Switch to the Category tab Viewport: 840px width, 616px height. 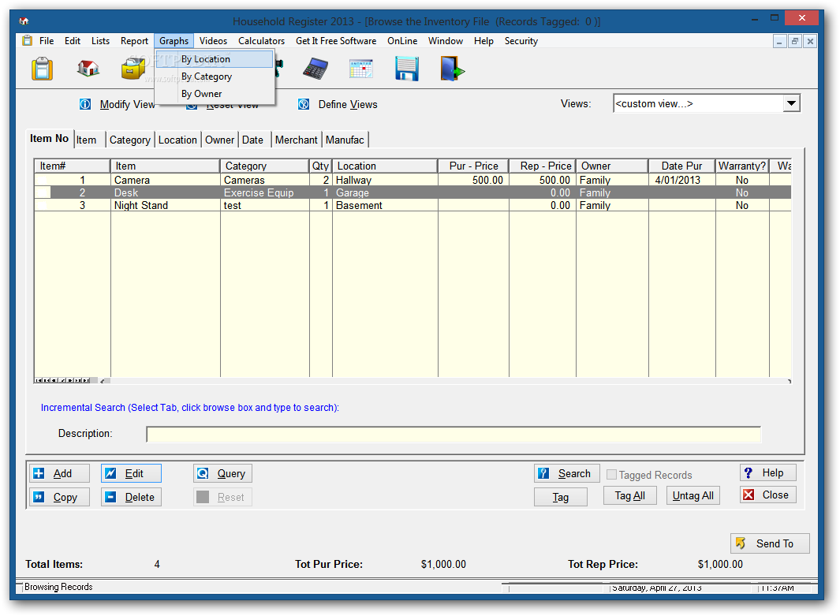click(x=129, y=140)
